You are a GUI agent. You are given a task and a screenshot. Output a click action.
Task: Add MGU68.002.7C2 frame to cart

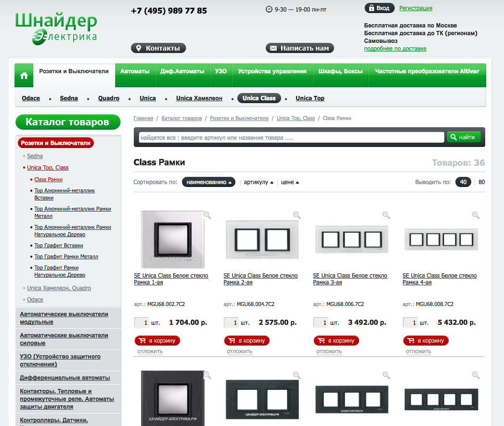point(157,340)
